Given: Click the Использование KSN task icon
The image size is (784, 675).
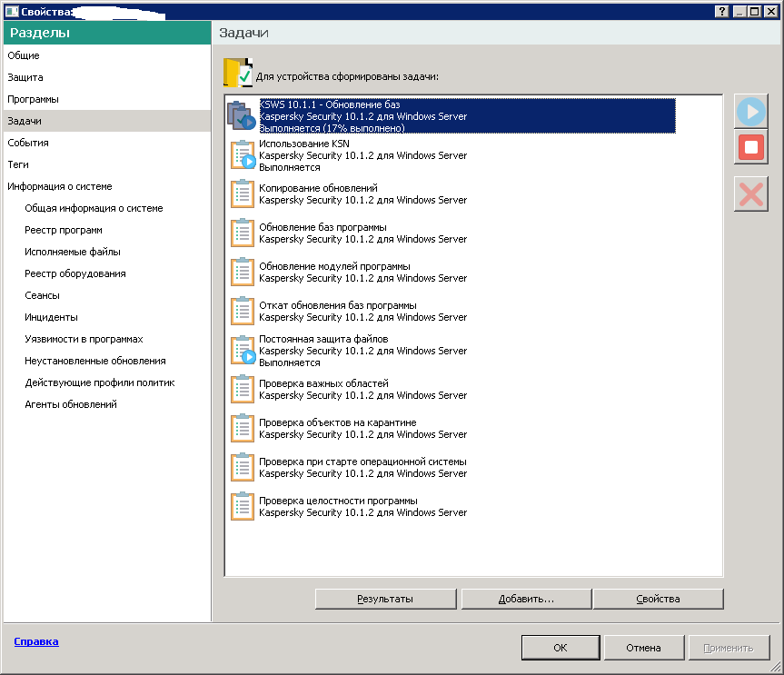Looking at the screenshot, I should pyautogui.click(x=242, y=154).
